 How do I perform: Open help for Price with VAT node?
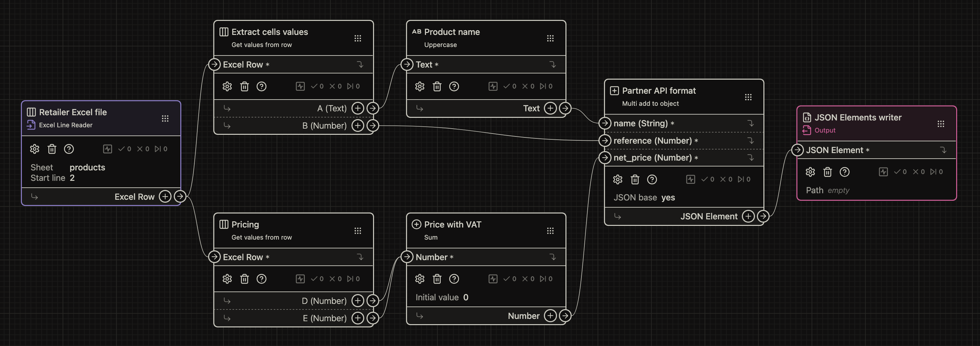tap(454, 279)
